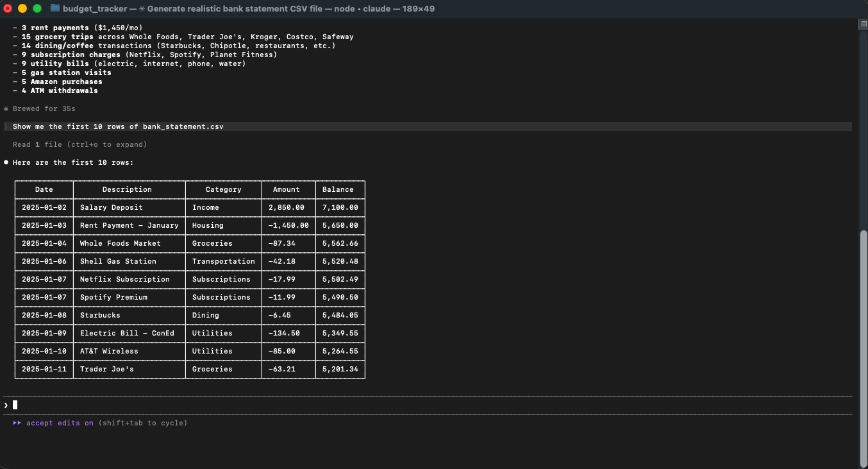Click the '9 subscription charges' summary line

coord(145,55)
